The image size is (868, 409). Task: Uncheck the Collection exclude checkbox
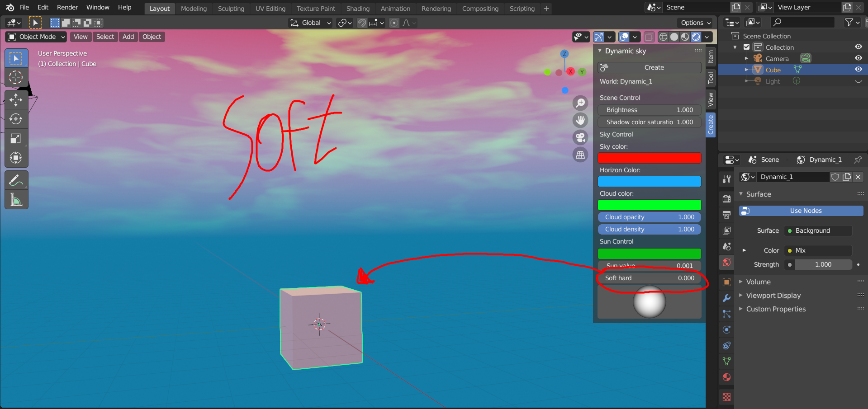click(x=747, y=47)
